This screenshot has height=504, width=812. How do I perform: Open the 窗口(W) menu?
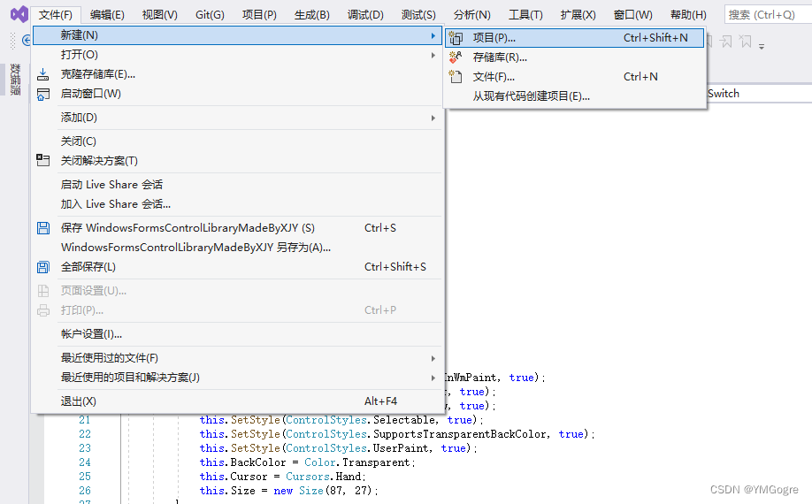[632, 15]
